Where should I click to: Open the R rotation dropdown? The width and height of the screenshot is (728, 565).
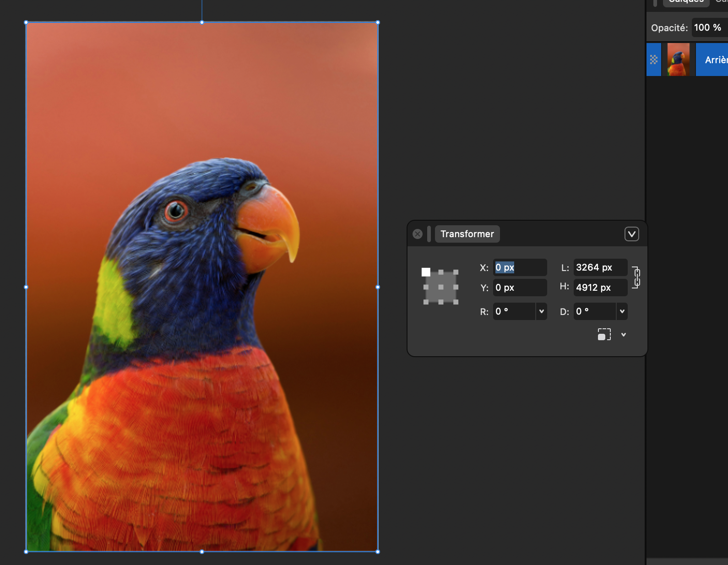point(542,311)
